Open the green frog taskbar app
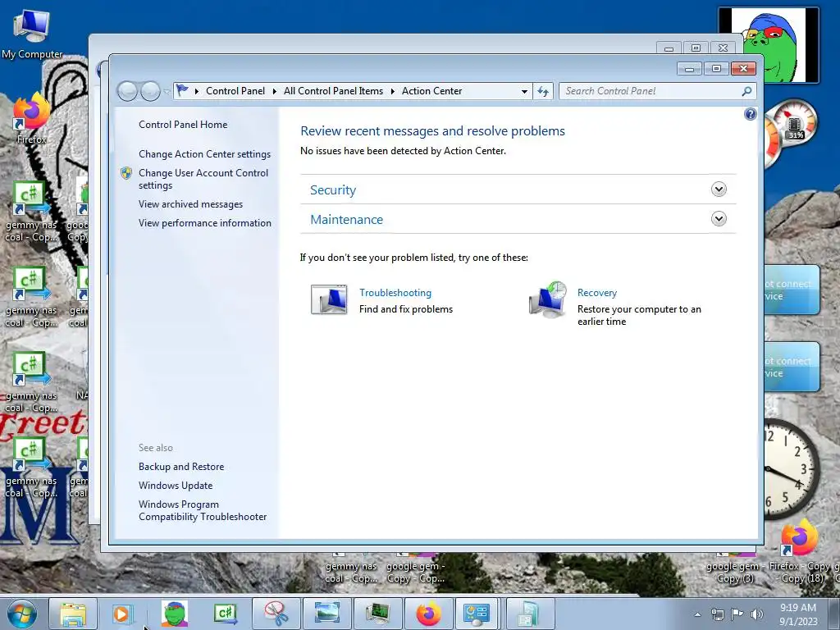Screen dimensions: 840x630 [175, 614]
